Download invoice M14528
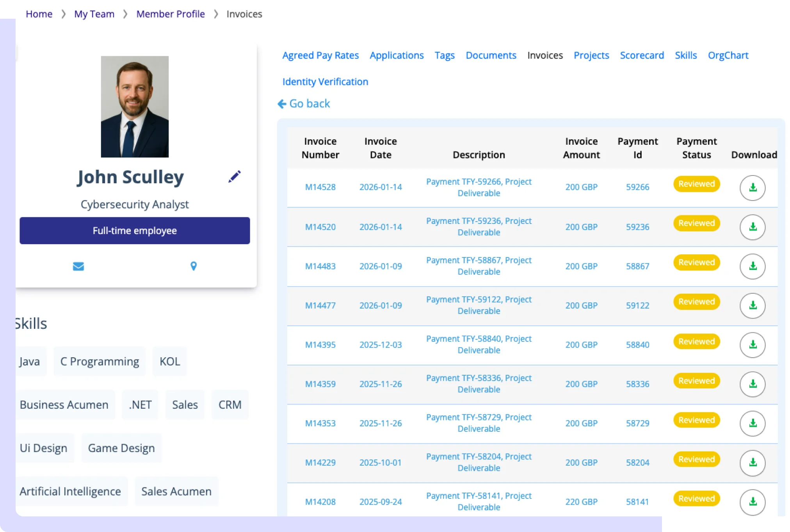The image size is (790, 532). (753, 188)
